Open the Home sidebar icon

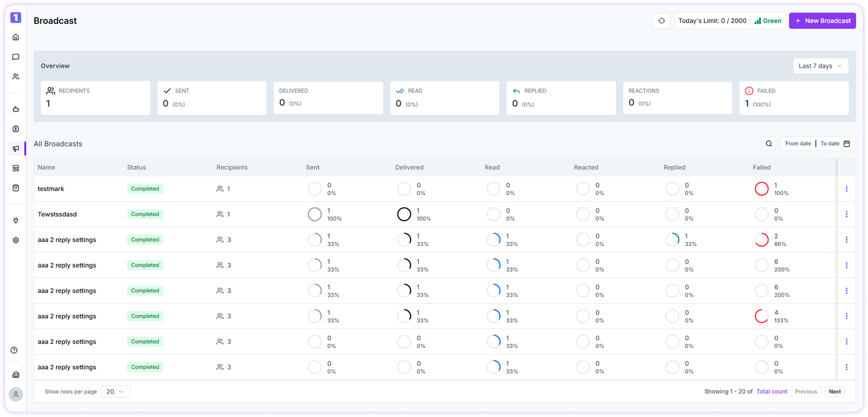16,37
